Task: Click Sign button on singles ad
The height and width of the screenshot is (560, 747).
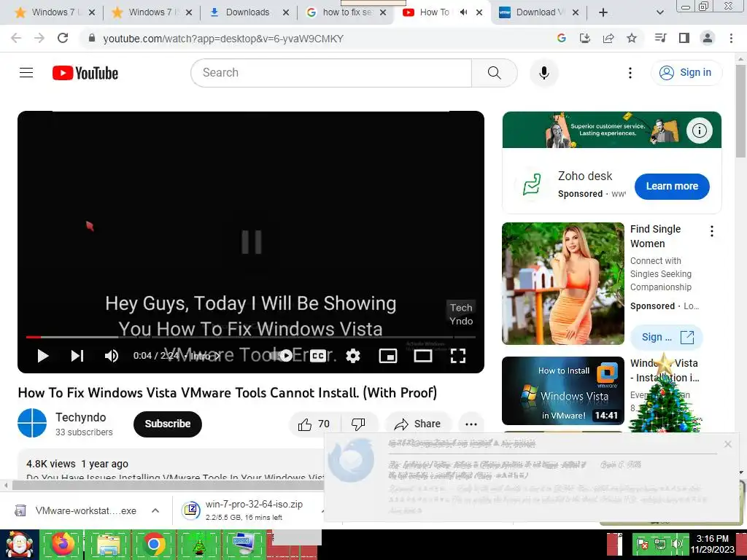Action: (667, 337)
